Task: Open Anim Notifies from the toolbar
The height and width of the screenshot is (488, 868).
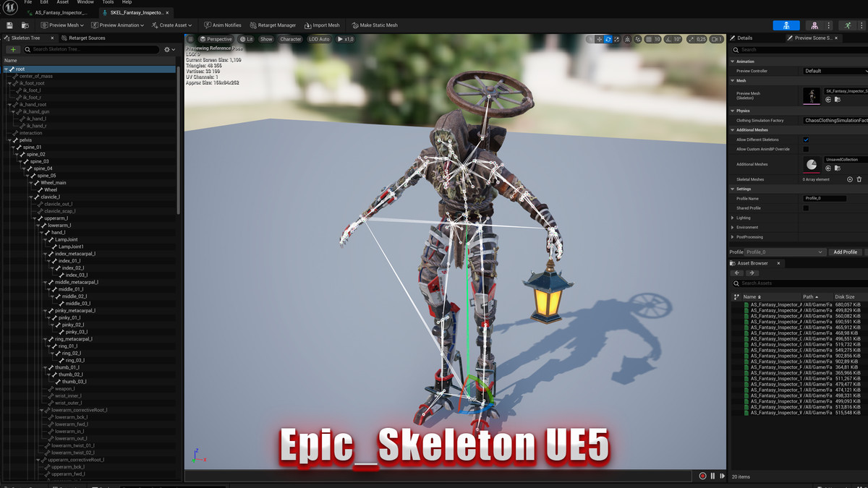Action: pyautogui.click(x=222, y=25)
